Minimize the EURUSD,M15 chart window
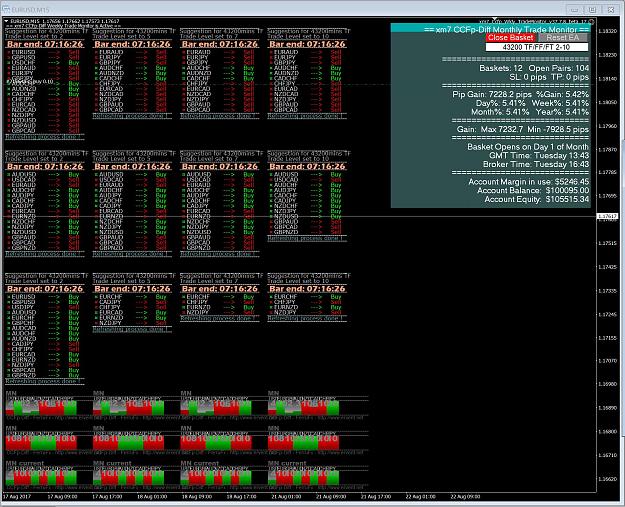Viewport: 625px width, 507px height. click(x=574, y=10)
